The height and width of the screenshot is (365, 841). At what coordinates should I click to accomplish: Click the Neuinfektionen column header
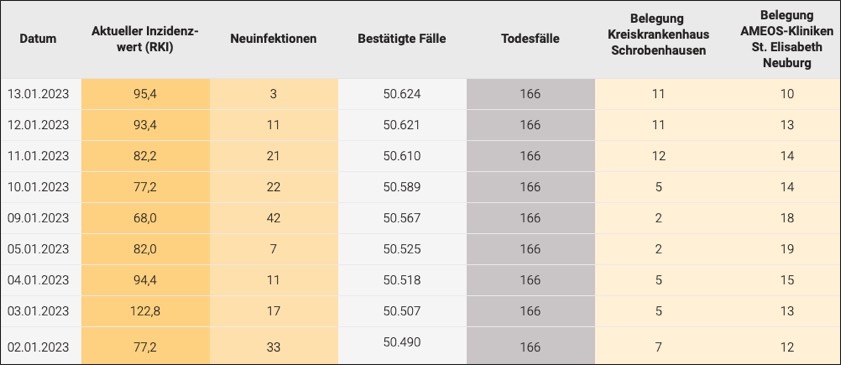tap(274, 39)
